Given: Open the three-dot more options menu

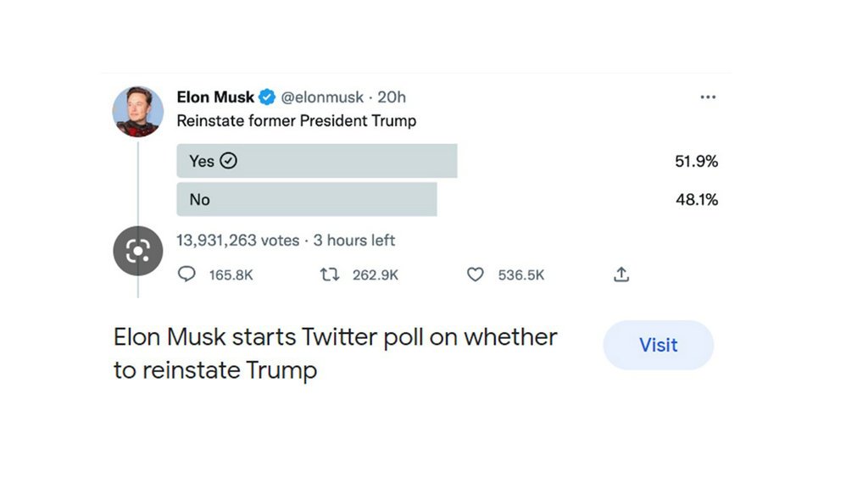Looking at the screenshot, I should tap(708, 97).
